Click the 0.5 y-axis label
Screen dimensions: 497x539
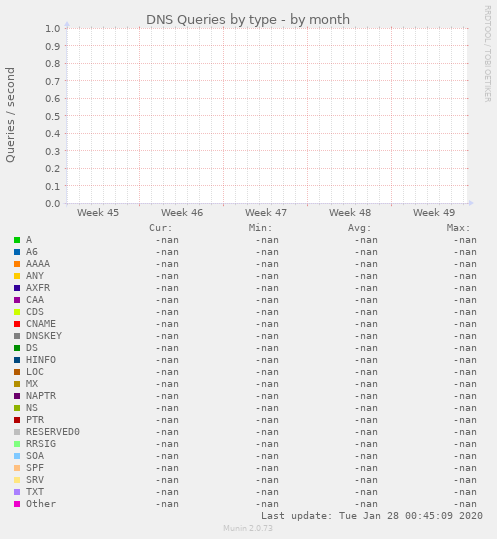(x=53, y=116)
